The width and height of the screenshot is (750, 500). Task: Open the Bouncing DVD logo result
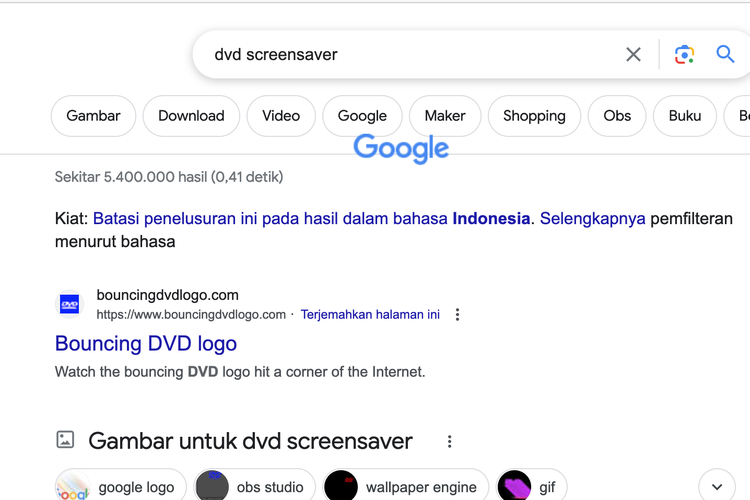click(146, 344)
